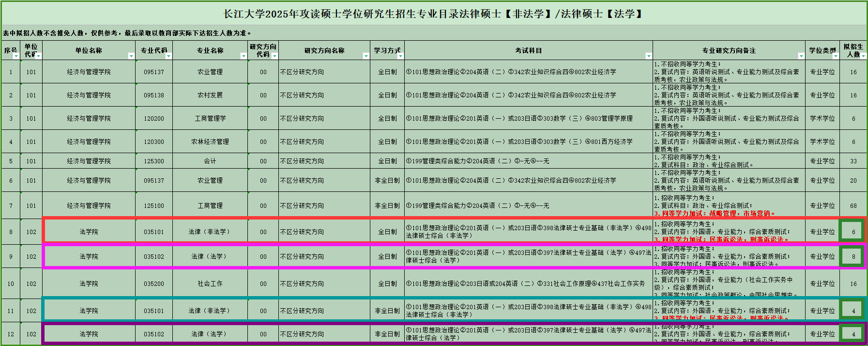Select the title cell 长江大学2025年攻读硕士学位研究生招生专业目录

click(434, 14)
